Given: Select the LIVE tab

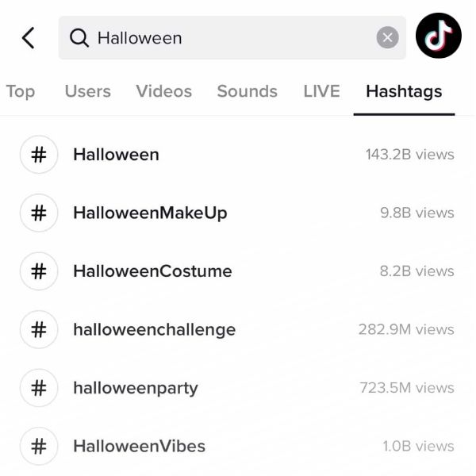Looking at the screenshot, I should 322,91.
